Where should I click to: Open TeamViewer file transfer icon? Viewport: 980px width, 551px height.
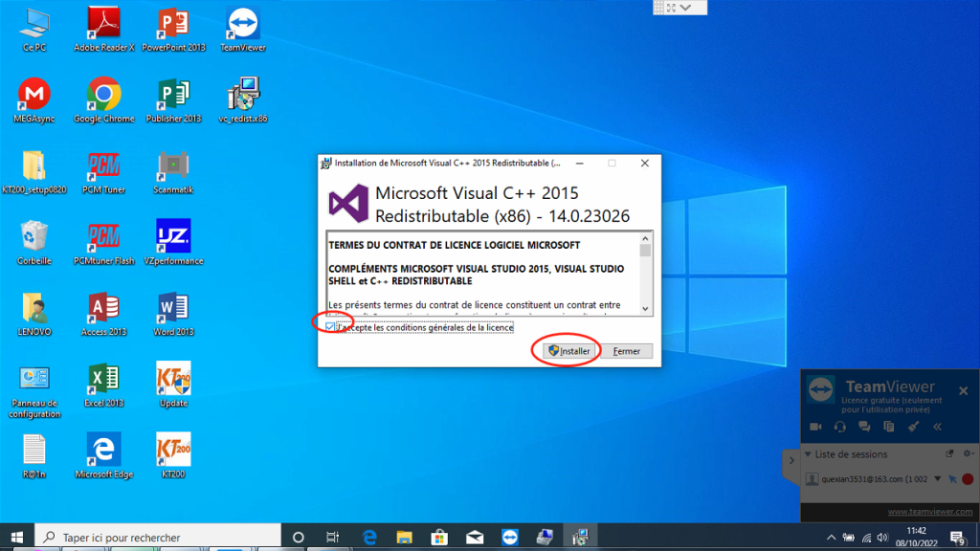point(889,427)
